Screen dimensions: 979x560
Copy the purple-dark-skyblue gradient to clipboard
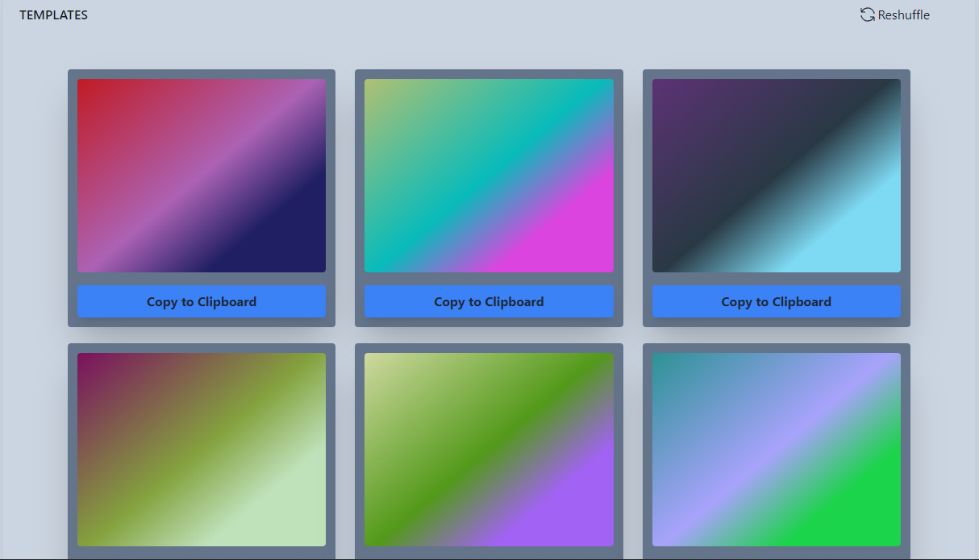(x=777, y=301)
